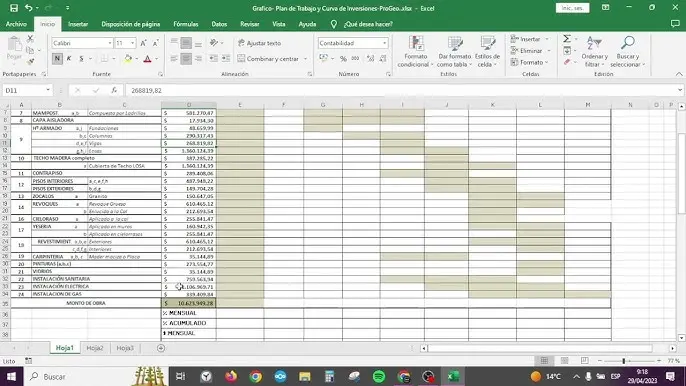The height and width of the screenshot is (386, 686).
Task: Open Spotify from the Windows taskbar
Action: coord(379,376)
